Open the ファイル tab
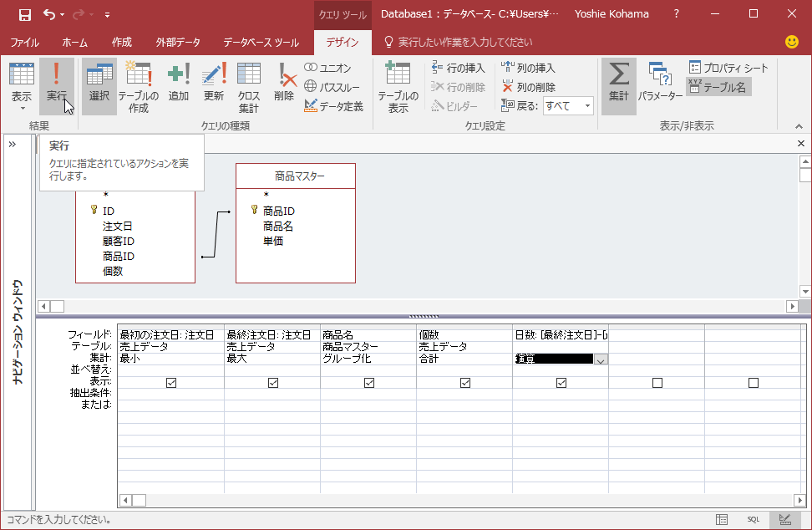Screen dimensions: 812x530 click(x=24, y=42)
